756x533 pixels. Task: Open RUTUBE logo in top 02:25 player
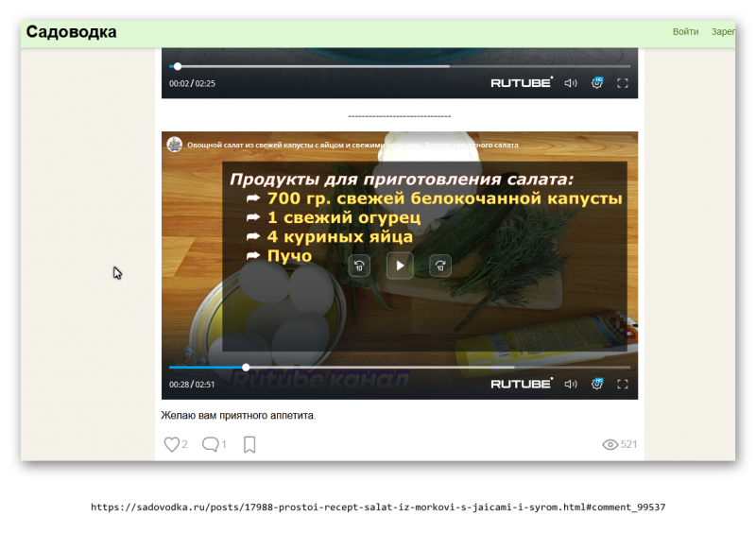522,82
